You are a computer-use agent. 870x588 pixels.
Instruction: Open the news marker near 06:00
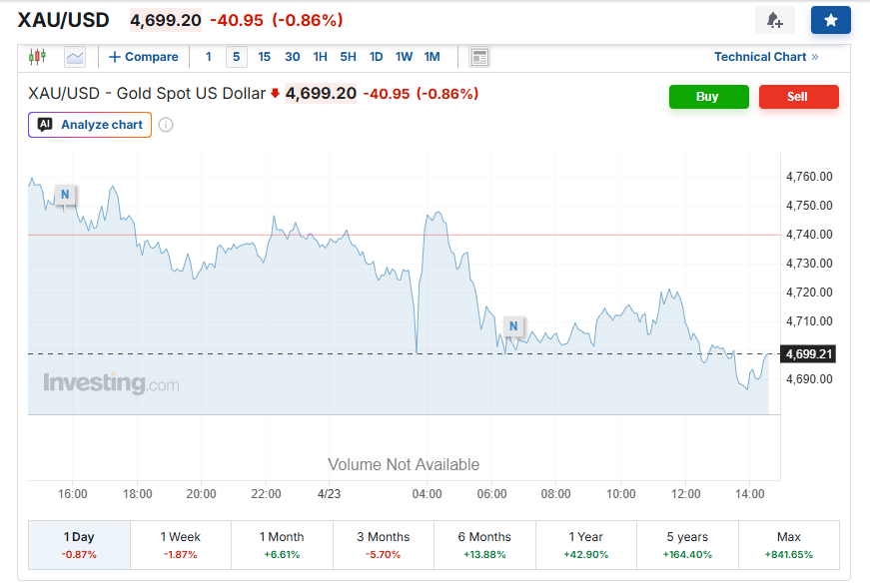[513, 326]
